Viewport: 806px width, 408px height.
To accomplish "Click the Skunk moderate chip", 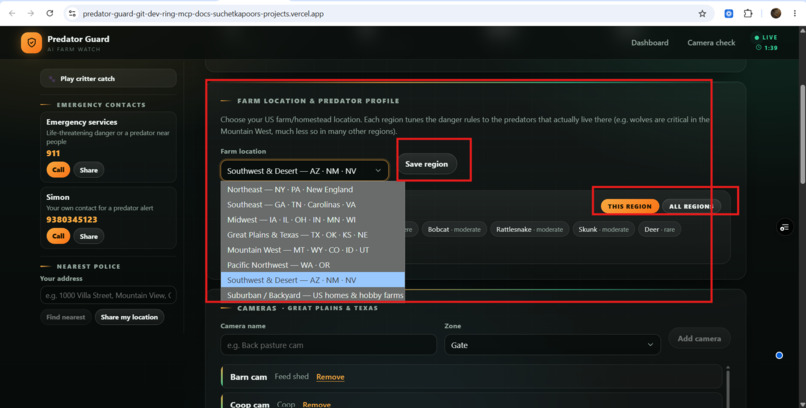I will click(603, 229).
